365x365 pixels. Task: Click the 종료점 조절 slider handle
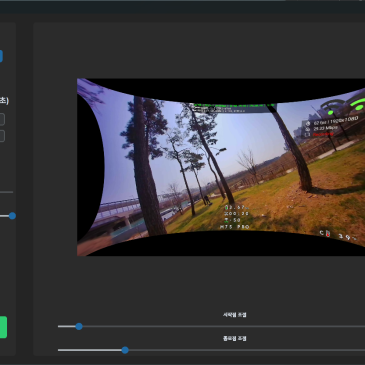[x=125, y=350]
